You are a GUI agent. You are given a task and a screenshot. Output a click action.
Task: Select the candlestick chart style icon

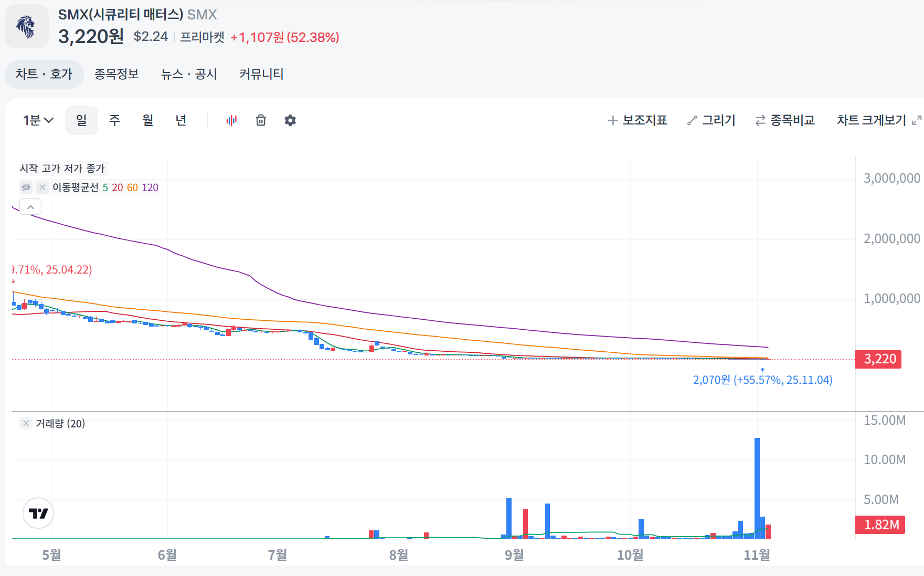click(231, 120)
